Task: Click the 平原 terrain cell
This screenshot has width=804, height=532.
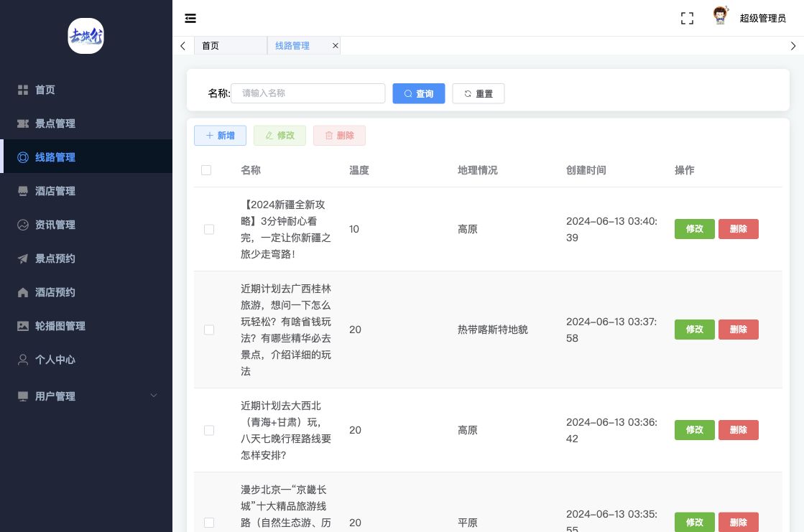Action: [x=468, y=522]
